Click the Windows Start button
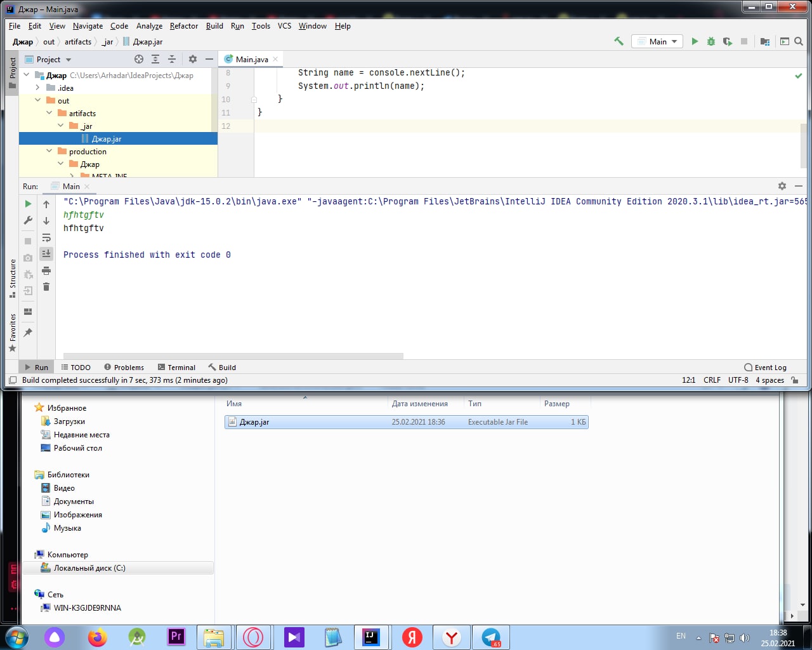 [16, 637]
